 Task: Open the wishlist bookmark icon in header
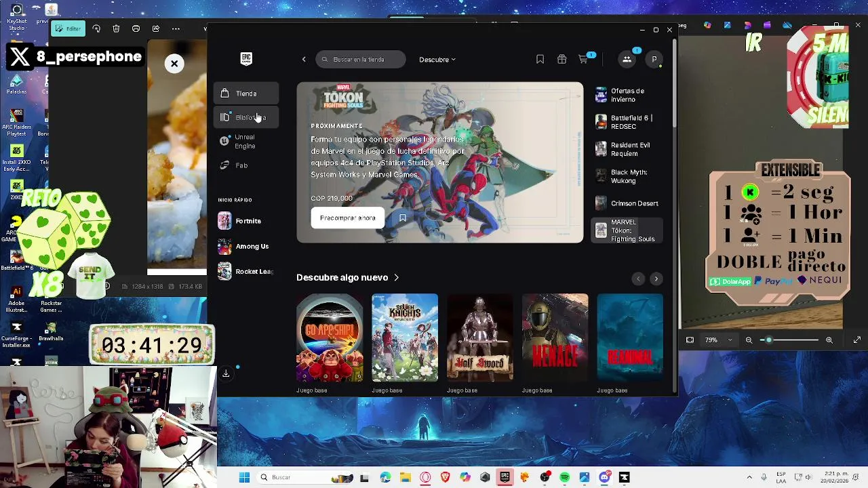[540, 59]
